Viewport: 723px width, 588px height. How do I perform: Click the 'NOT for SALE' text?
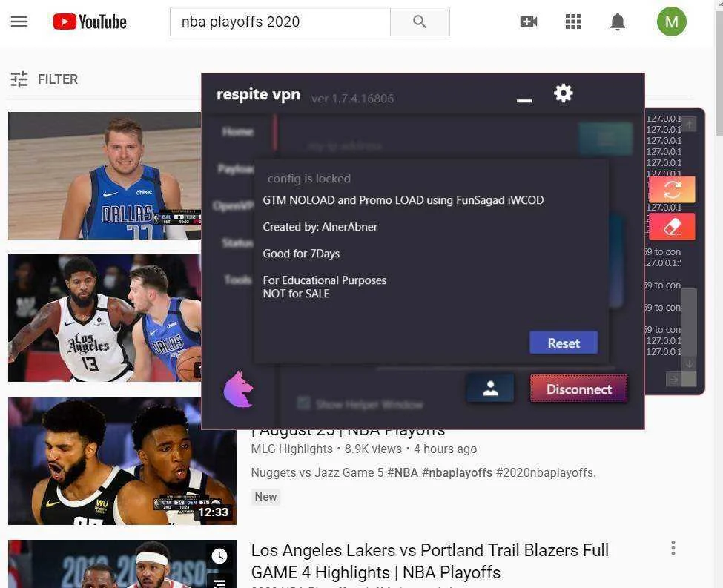click(x=296, y=294)
